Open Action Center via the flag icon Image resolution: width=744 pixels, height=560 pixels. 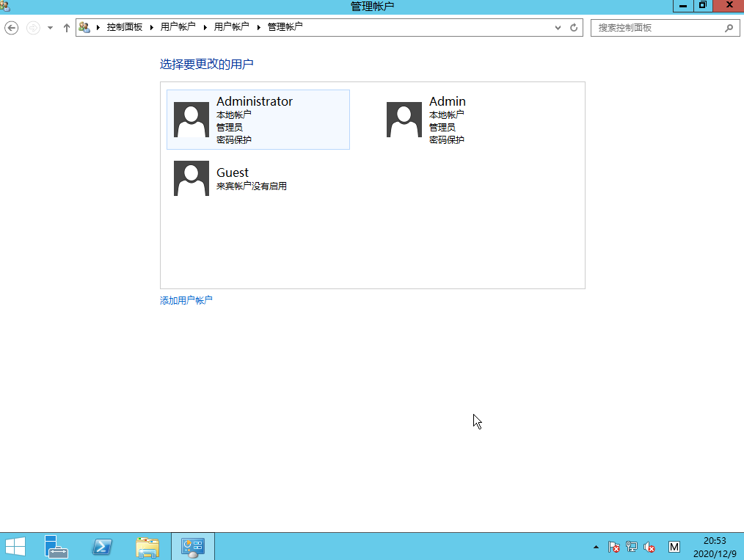613,547
